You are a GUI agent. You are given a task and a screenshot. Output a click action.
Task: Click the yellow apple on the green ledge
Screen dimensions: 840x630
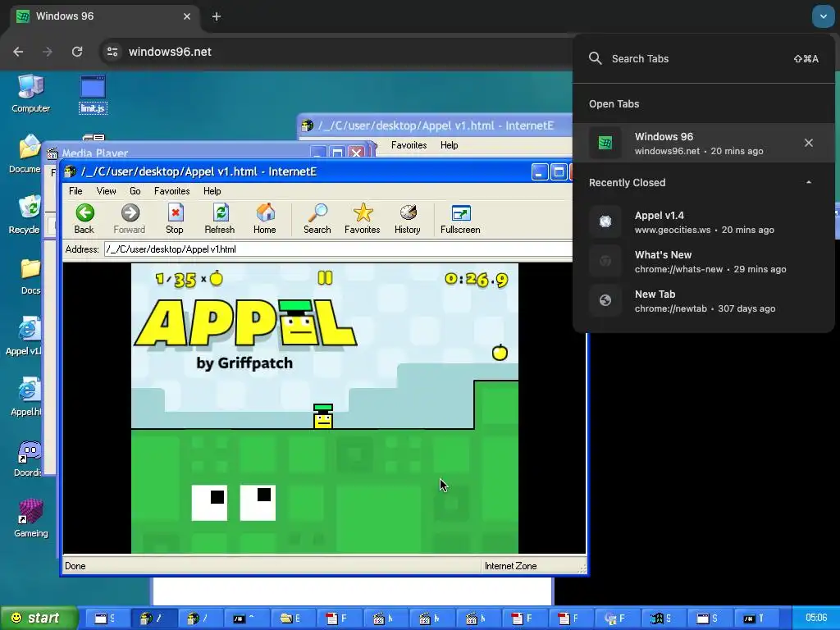coord(500,352)
